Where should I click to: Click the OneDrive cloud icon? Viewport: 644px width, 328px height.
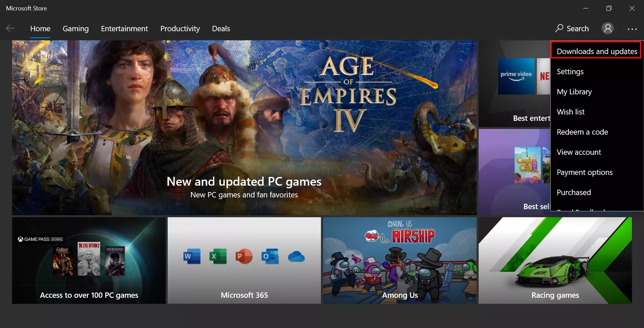tap(296, 257)
